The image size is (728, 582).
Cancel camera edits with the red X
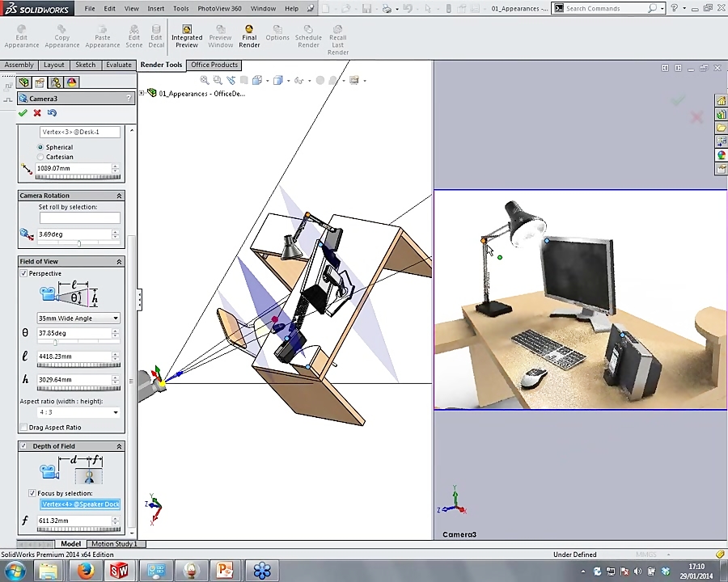37,112
